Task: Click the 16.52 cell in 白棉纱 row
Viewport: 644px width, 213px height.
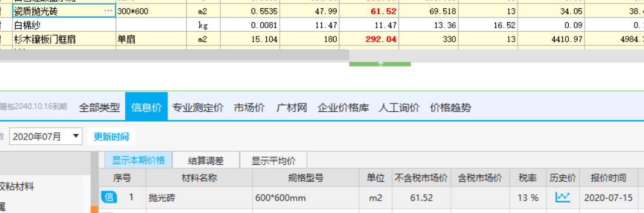Action: [488, 25]
